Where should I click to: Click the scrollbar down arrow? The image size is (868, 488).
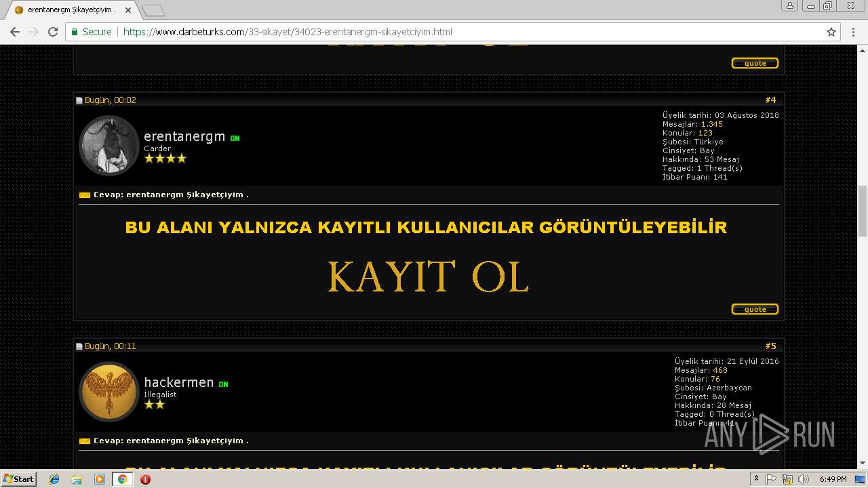tap(863, 464)
